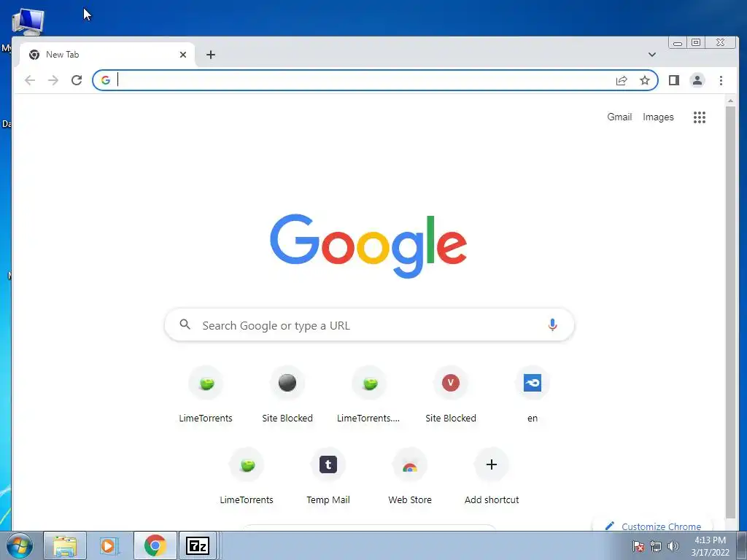Launch Windows Media Player from the taskbar
Viewport: 747px width, 560px height.
pos(109,545)
